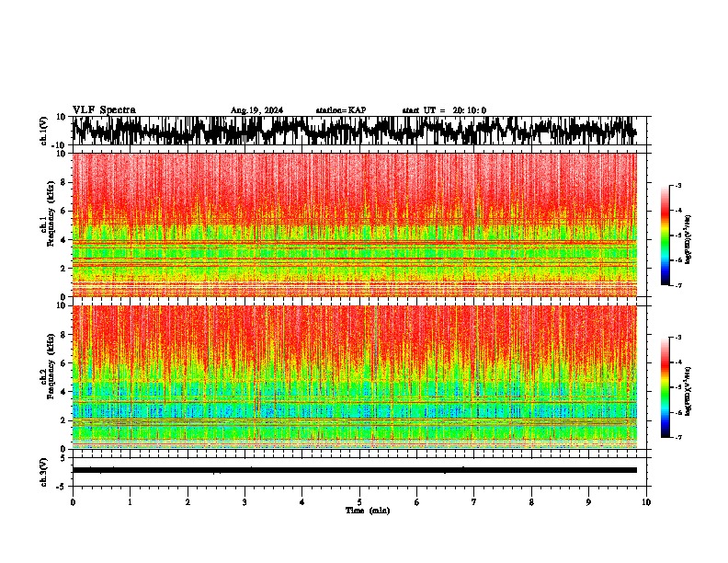Click the "6" kHz tick on ch.1 frequency axis
This screenshot has width=728, height=563.
64,212
